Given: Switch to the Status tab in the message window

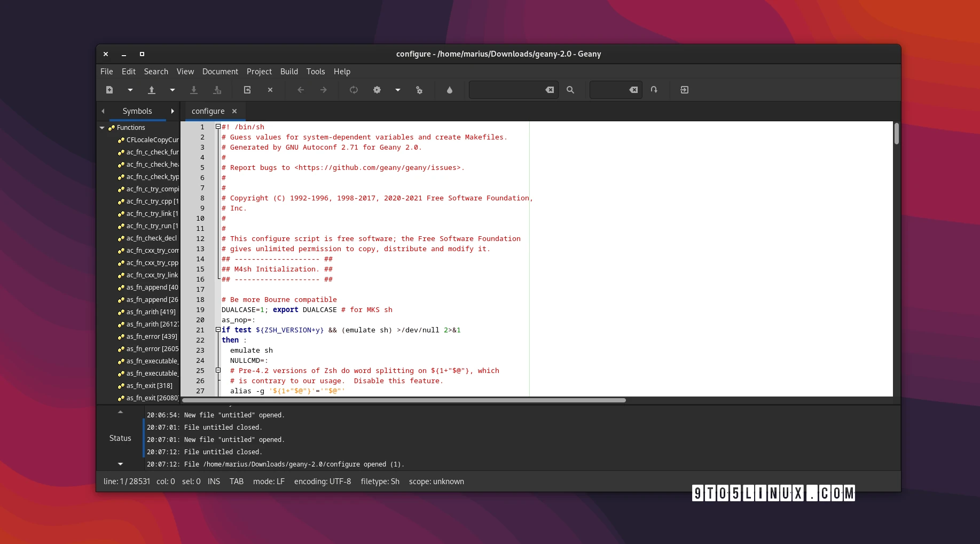Looking at the screenshot, I should [x=120, y=438].
